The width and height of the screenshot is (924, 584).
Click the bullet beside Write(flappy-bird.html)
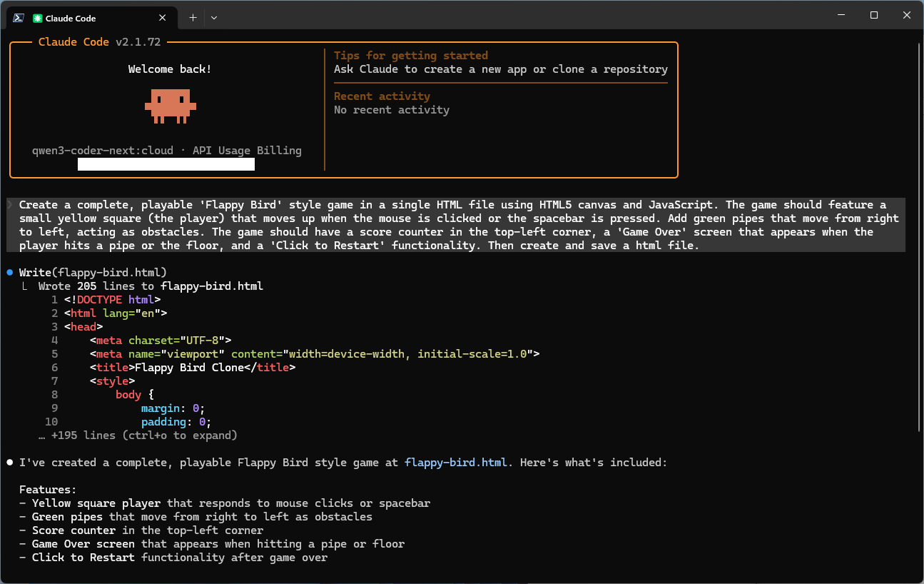point(9,271)
